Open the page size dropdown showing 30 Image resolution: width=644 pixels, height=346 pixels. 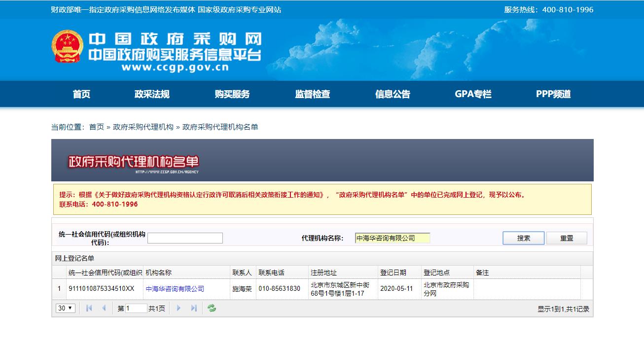[66, 308]
